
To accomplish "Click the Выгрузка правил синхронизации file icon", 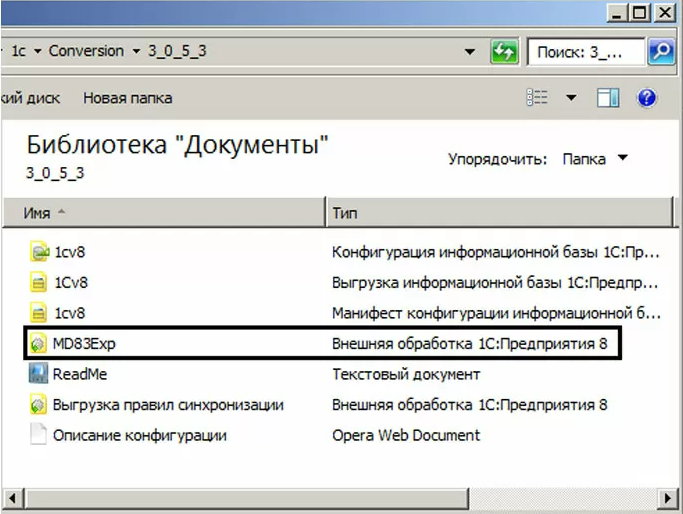I will (38, 405).
